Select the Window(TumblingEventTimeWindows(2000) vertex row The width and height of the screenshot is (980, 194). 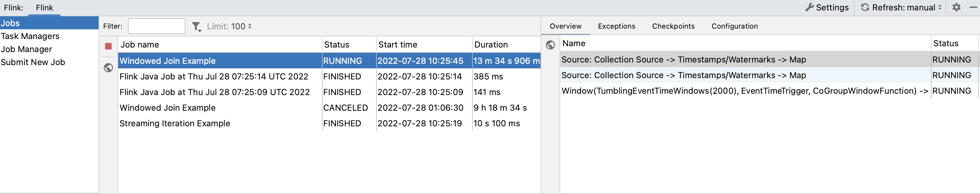pyautogui.click(x=744, y=91)
